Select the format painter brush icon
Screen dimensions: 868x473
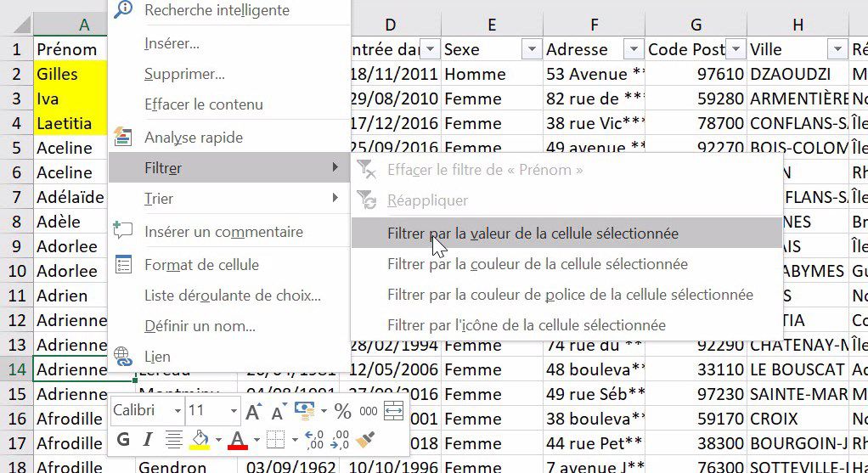pyautogui.click(x=366, y=440)
